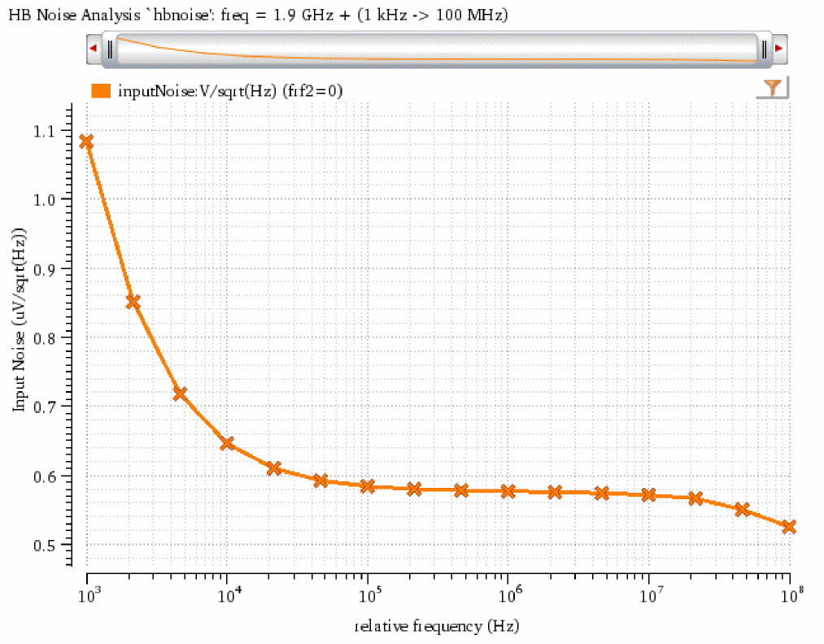824x644 pixels.
Task: Click the data marker at 10^7 Hz
Action: point(649,495)
